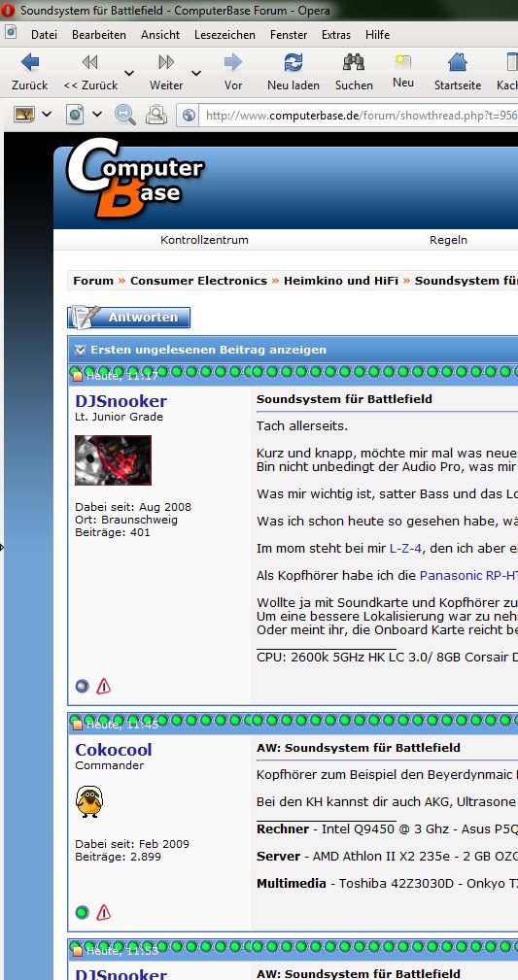Click the 'Lt. Junior Grade' rank text
Viewport: 518px width, 980px height.
click(119, 417)
